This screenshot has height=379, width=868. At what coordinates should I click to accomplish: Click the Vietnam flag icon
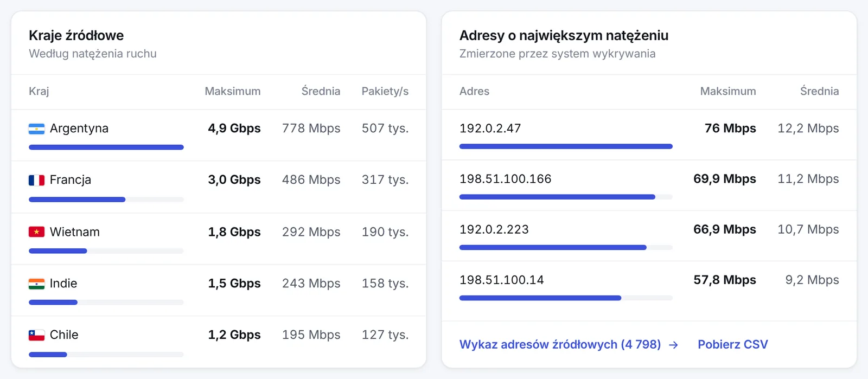click(36, 232)
